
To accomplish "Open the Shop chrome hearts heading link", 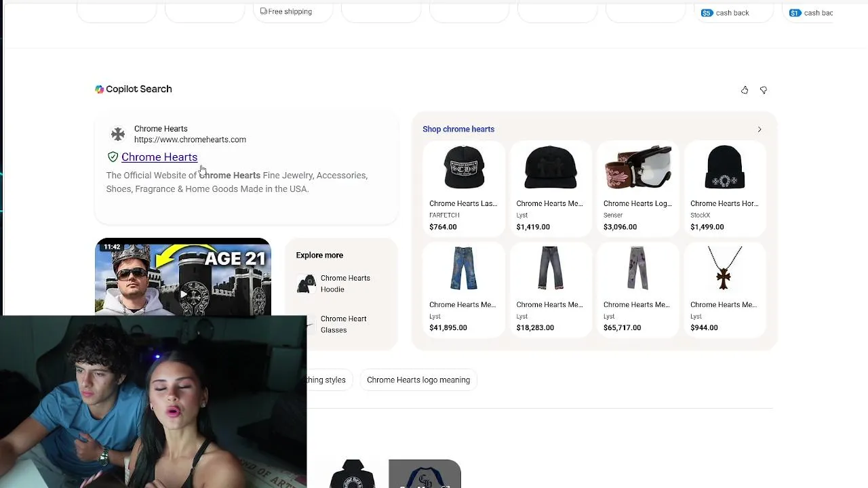I will 458,129.
